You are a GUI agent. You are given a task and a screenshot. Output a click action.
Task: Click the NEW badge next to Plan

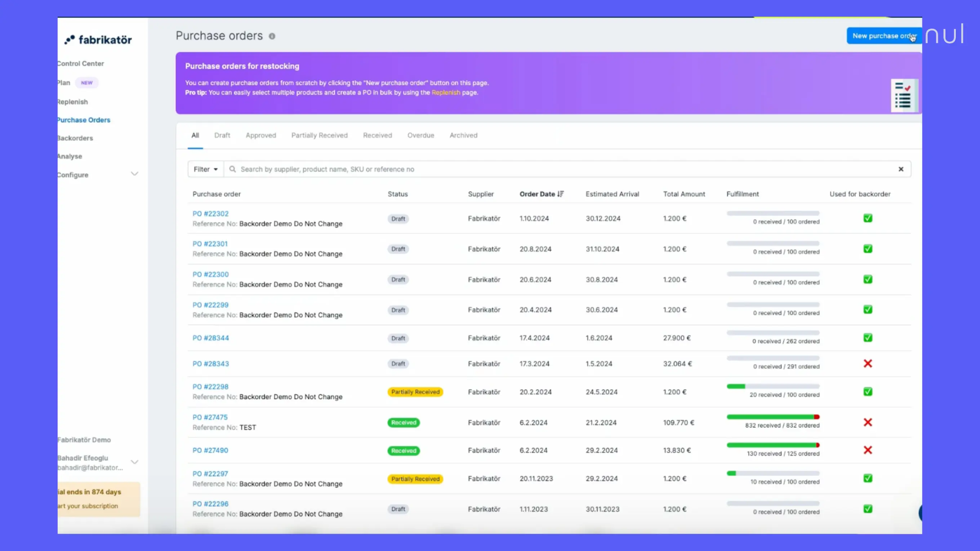point(86,82)
